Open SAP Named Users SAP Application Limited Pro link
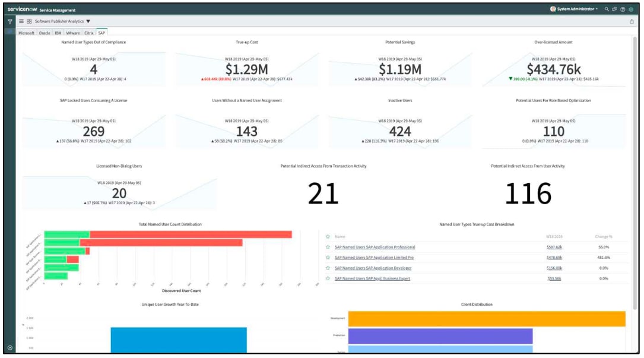 374,258
